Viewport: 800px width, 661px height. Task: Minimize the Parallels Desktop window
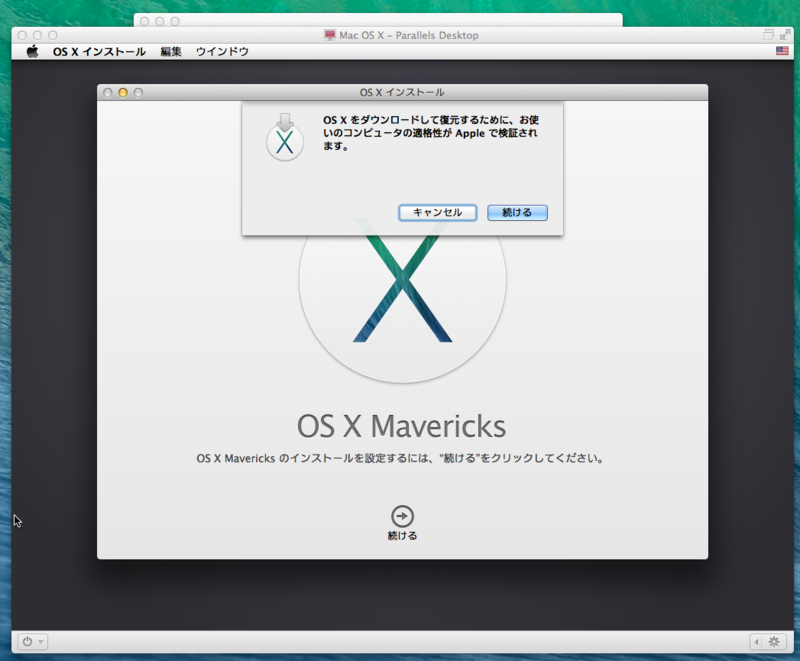pyautogui.click(x=37, y=35)
